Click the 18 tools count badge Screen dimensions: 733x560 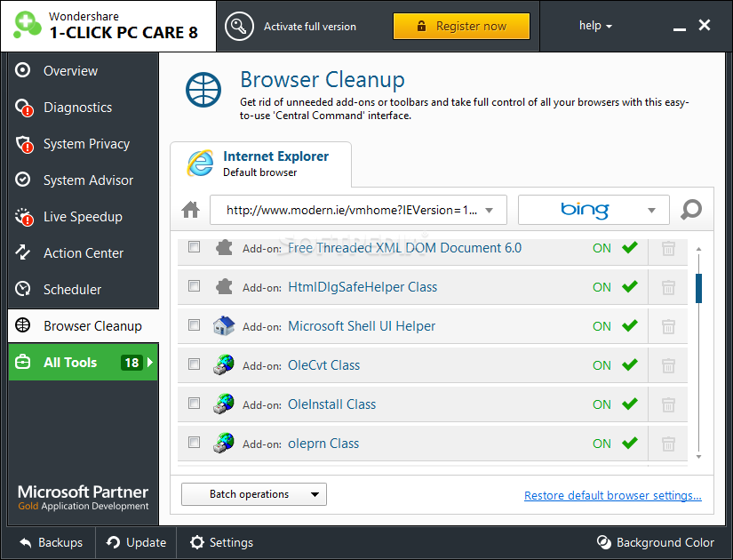[131, 363]
